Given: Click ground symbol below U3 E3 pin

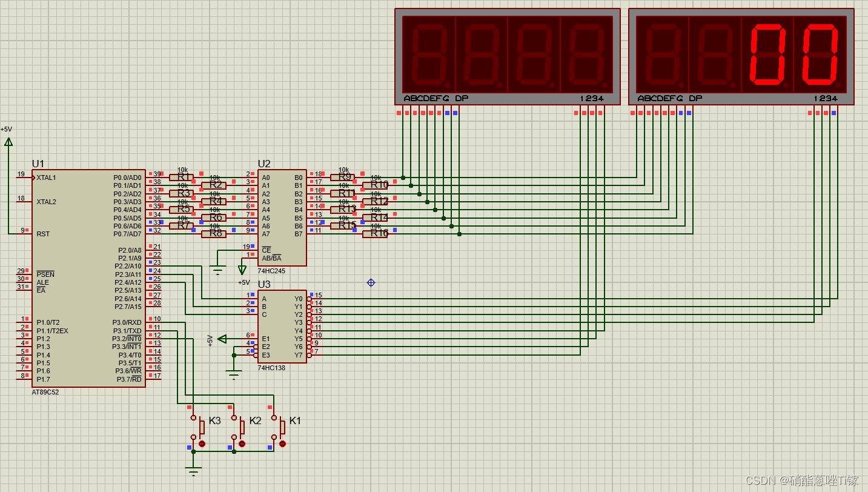Looking at the screenshot, I should [x=234, y=376].
